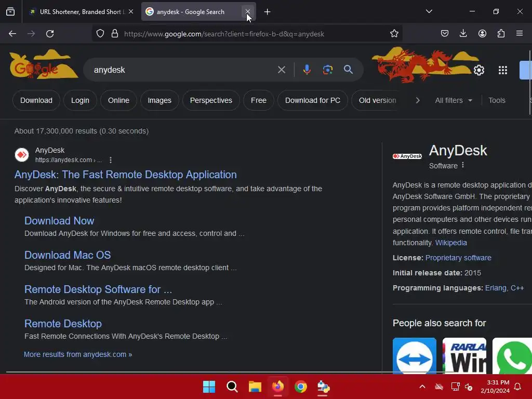Viewport: 532px width, 399px height.
Task: Open File Explorer from taskbar
Action: (255, 387)
